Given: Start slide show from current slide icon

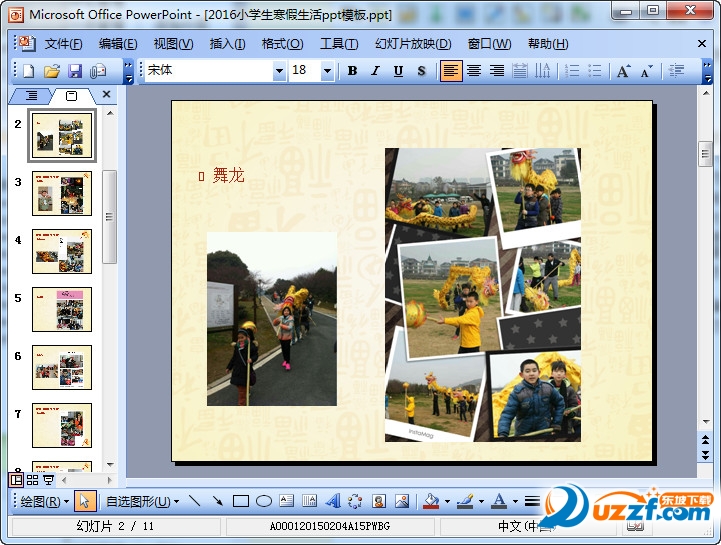Looking at the screenshot, I should click(x=48, y=480).
